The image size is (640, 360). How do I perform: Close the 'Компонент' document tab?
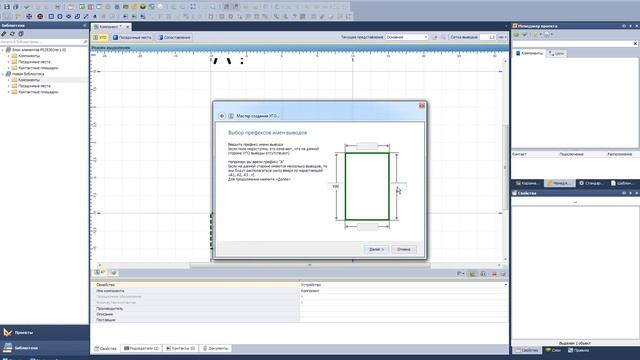[x=127, y=27]
